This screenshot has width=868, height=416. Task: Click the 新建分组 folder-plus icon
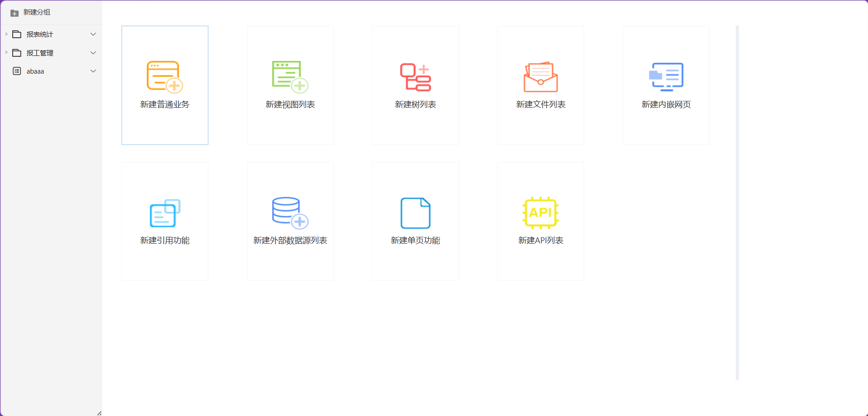coord(15,13)
